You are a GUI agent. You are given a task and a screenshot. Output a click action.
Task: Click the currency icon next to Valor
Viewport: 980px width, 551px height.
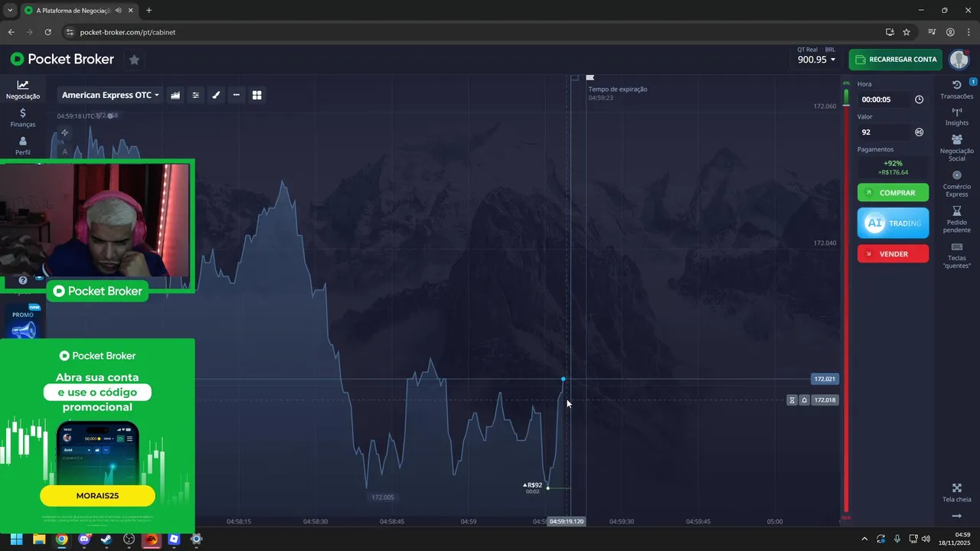tap(920, 132)
